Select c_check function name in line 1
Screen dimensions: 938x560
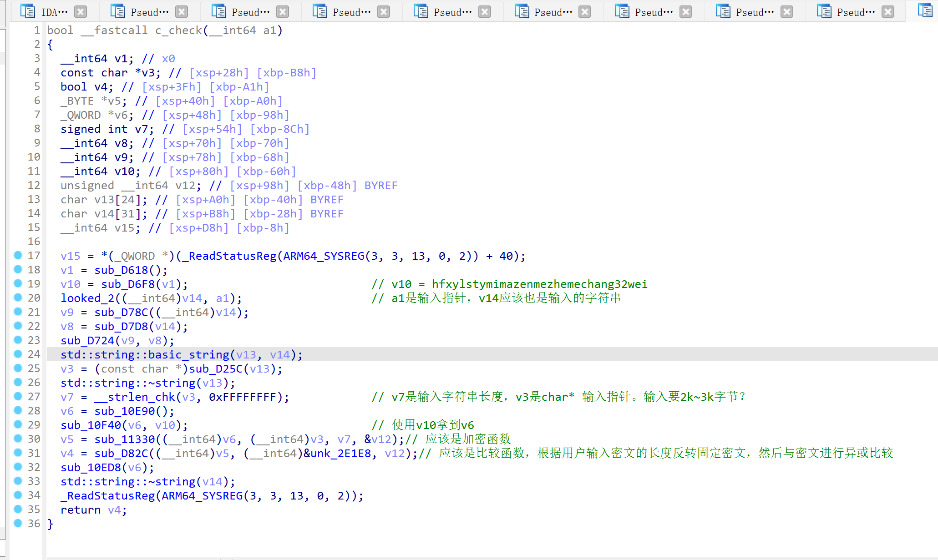pyautogui.click(x=178, y=30)
